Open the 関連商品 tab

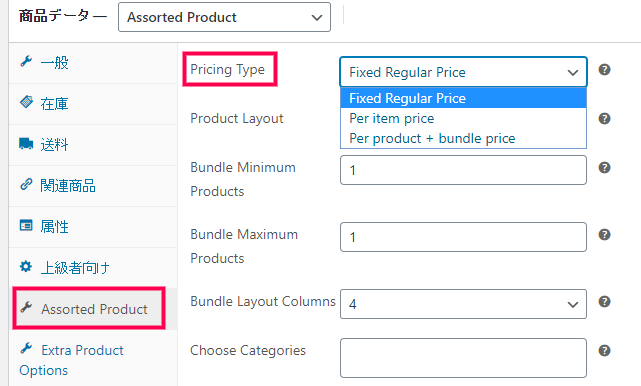pos(93,186)
